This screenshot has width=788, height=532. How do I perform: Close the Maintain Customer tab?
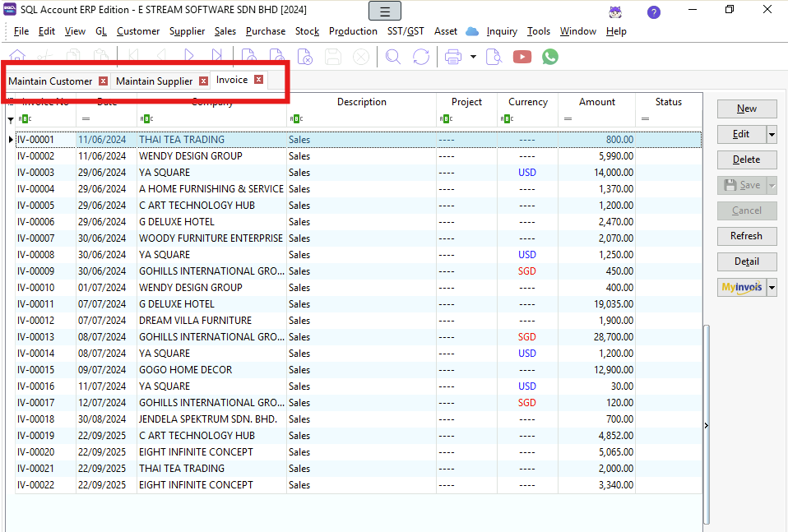(x=103, y=81)
